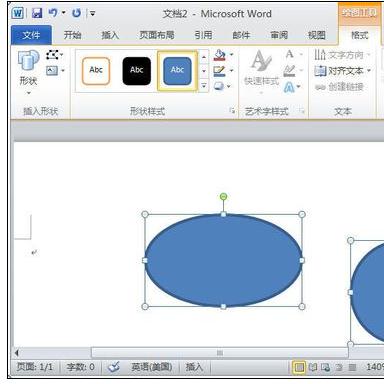Open the Shape Styles dialog launcher
This screenshot has width=384, height=384.
click(232, 111)
